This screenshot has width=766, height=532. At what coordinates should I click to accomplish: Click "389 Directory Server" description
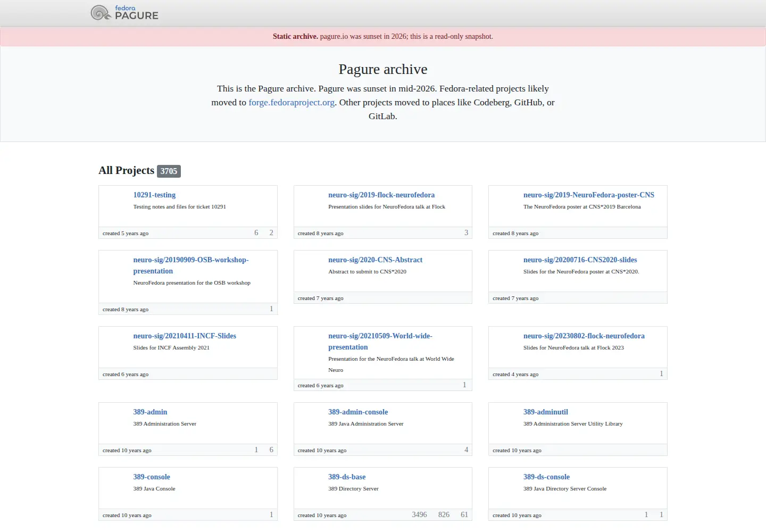point(353,489)
